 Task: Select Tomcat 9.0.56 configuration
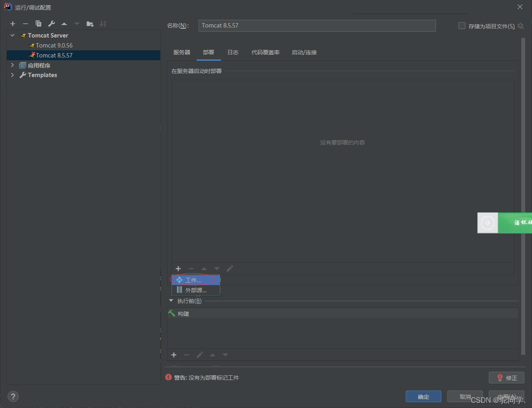(x=54, y=46)
